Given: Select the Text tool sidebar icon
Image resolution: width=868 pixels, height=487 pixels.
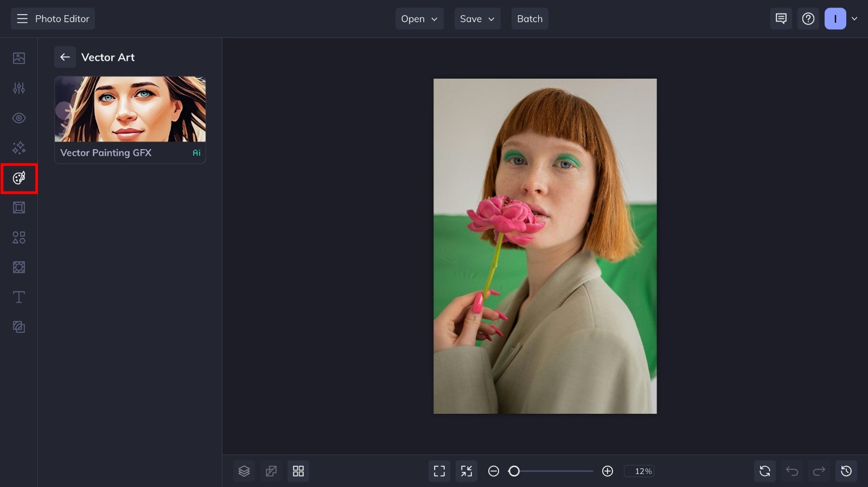Looking at the screenshot, I should [19, 297].
